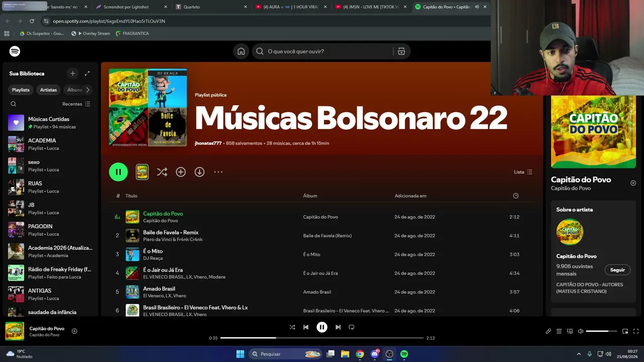This screenshot has height=362, width=644.
Task: Skip to the next track
Action: [x=338, y=327]
